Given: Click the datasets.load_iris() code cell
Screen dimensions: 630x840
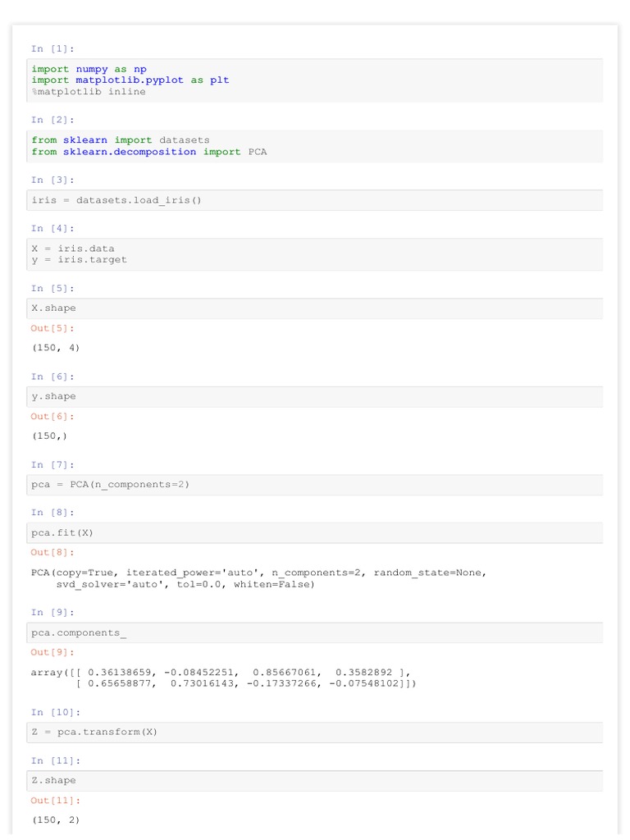Looking at the screenshot, I should 315,200.
